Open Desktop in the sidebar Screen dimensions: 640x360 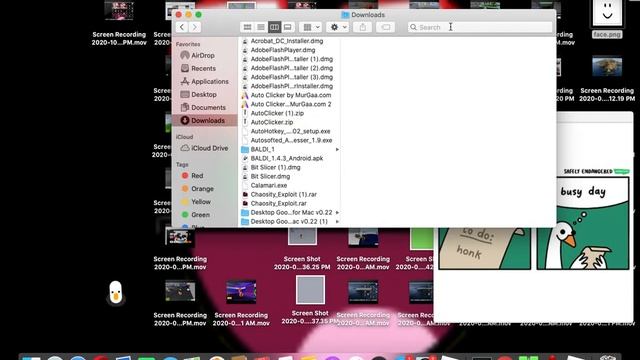pos(204,94)
